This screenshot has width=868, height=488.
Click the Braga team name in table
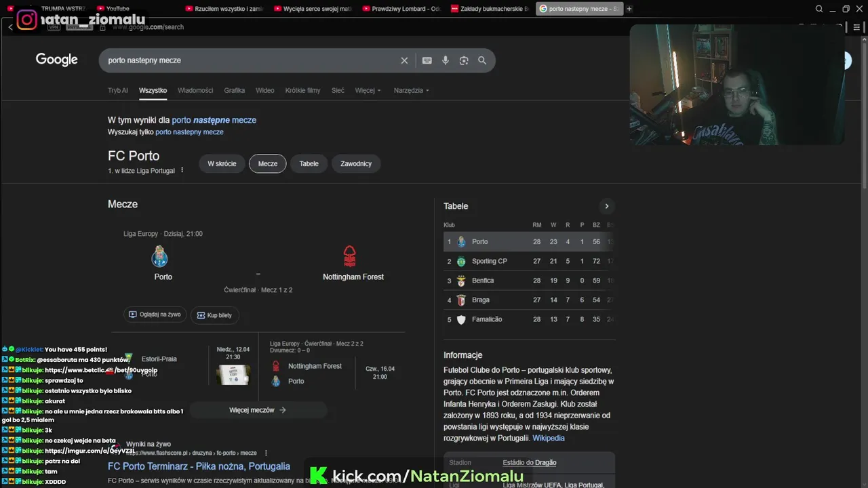(481, 300)
